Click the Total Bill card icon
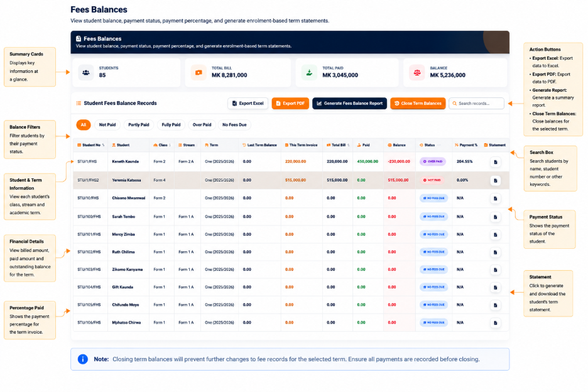The height and width of the screenshot is (392, 588). (x=199, y=72)
